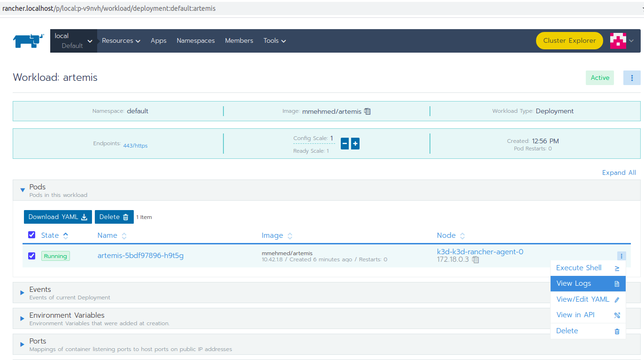Copy the mmehmed/artemis image name icon

368,111
